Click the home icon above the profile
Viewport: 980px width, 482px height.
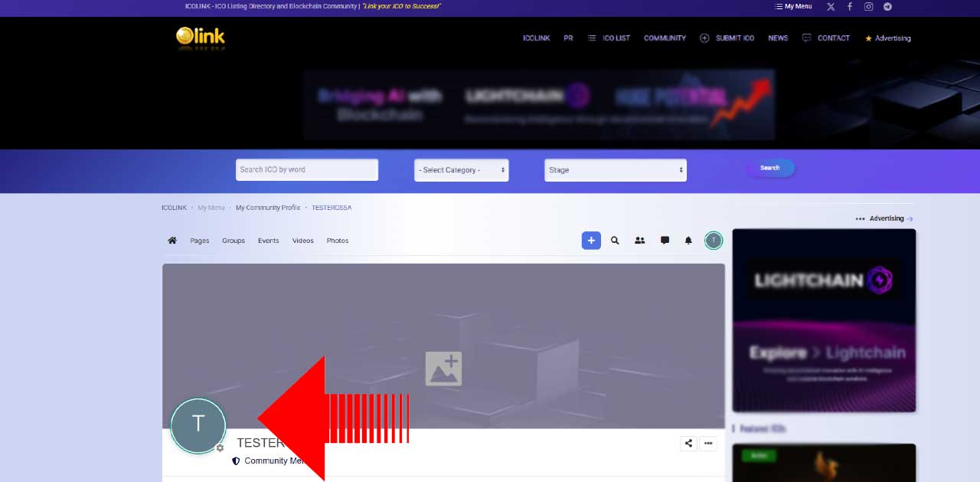(x=172, y=240)
